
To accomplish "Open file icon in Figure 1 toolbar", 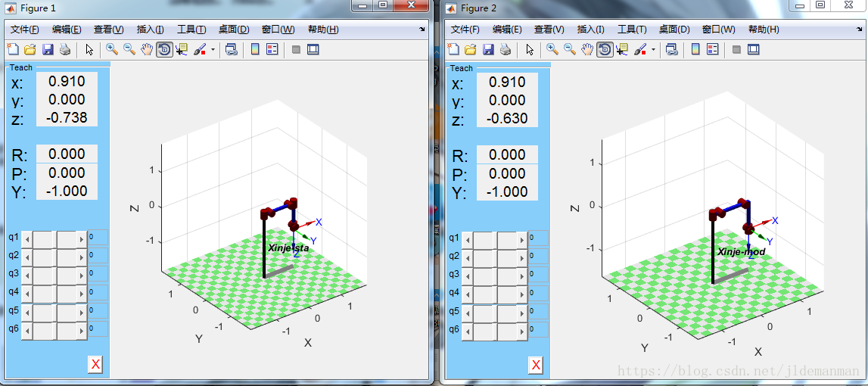I will pyautogui.click(x=30, y=50).
